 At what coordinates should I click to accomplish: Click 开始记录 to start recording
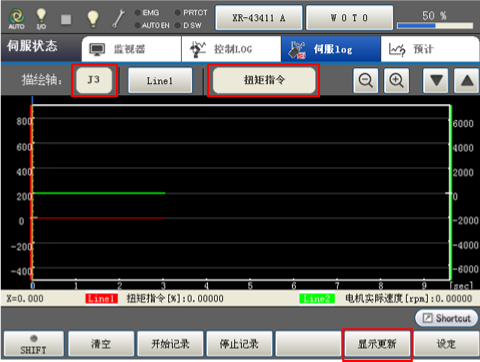tap(170, 344)
